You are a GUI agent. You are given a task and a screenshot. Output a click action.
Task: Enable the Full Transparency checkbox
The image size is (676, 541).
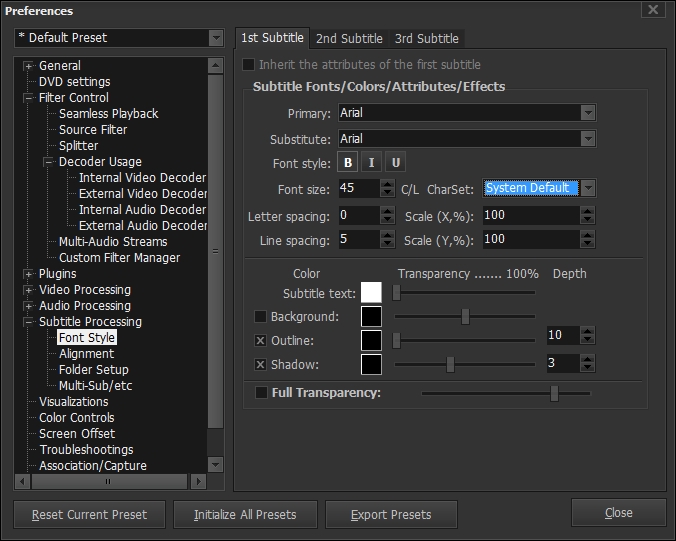[x=261, y=393]
